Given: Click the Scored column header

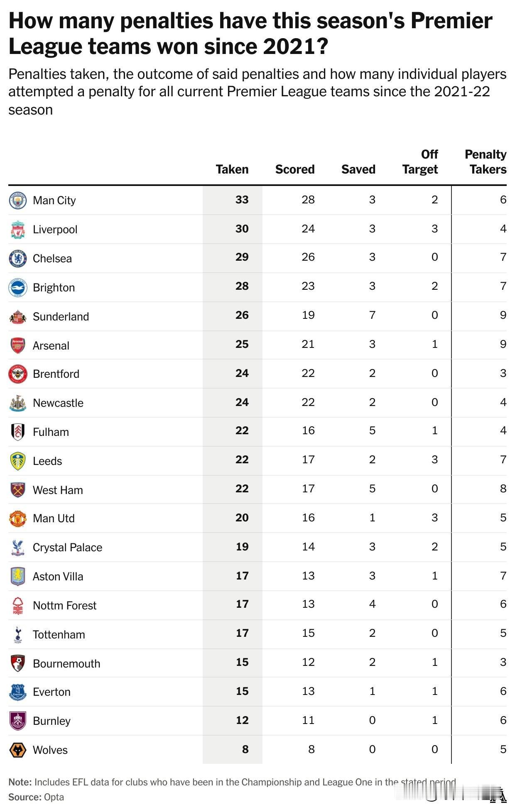Looking at the screenshot, I should pos(295,169).
